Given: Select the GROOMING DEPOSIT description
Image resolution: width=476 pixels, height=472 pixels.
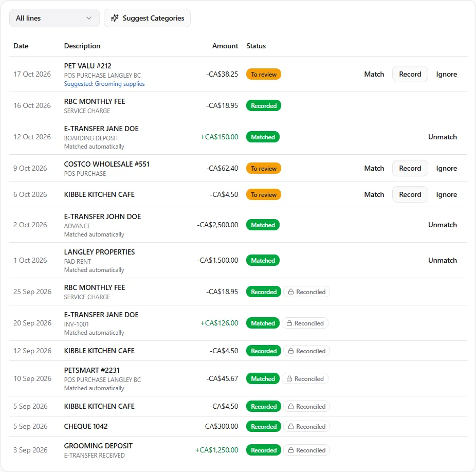Looking at the screenshot, I should 98,446.
